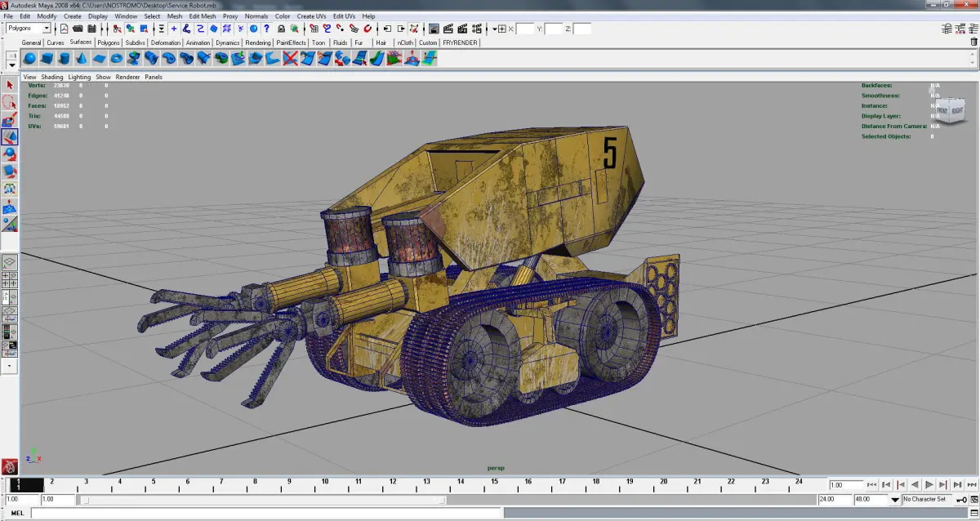
Task: Create NURBS cube from shelf
Action: click(x=47, y=59)
